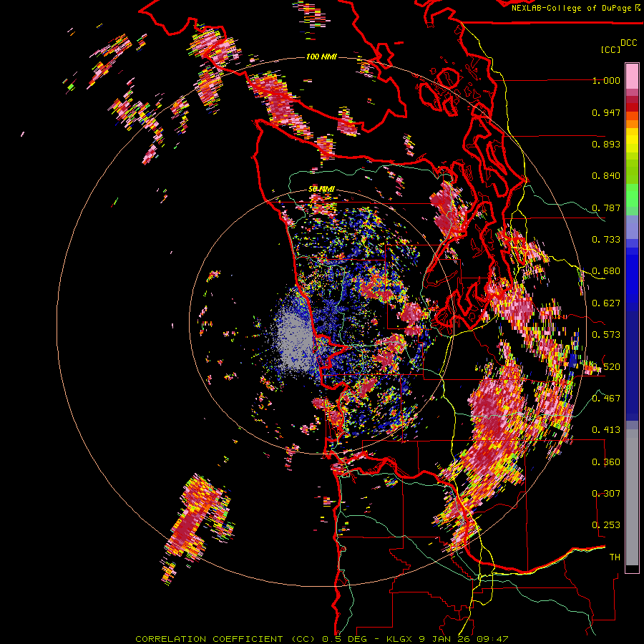644x644 pixels.
Task: Click the 0.413 scale value
Action: (606, 430)
